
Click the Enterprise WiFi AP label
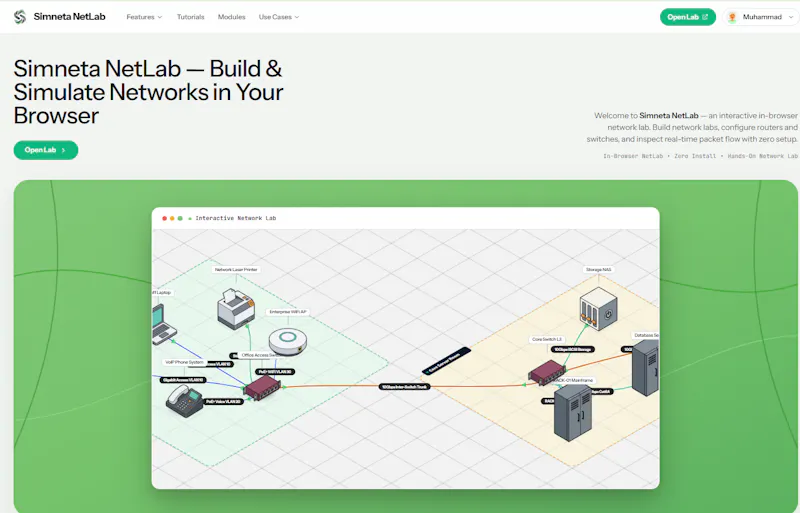click(x=288, y=312)
